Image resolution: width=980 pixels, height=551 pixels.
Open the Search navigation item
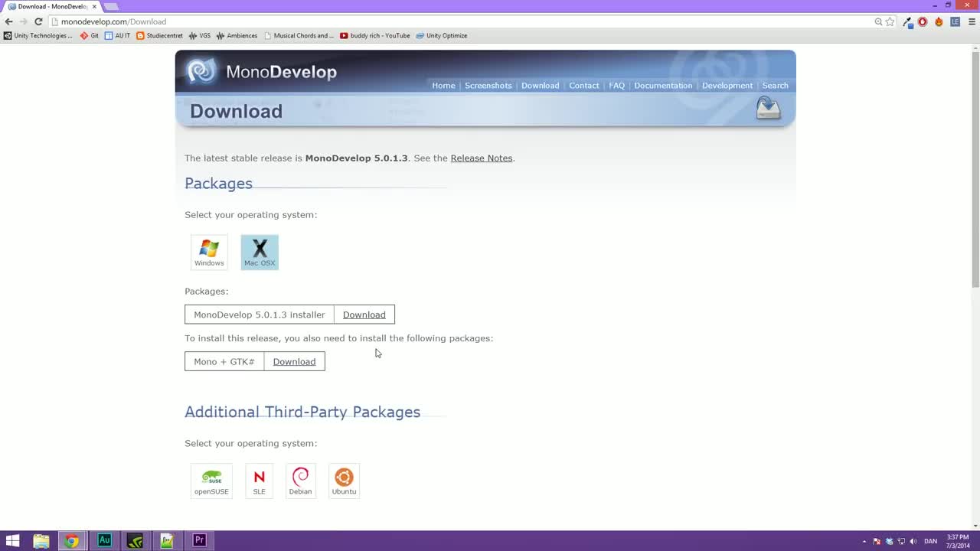coord(775,86)
